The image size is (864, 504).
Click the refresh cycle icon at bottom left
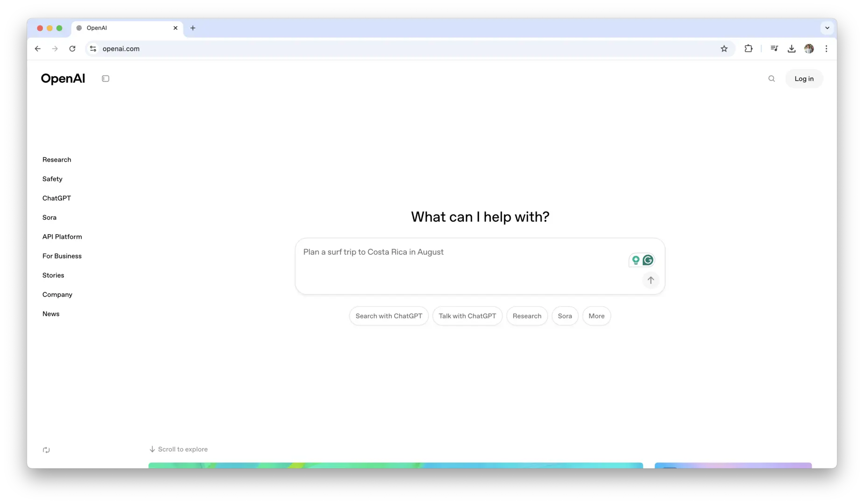[46, 450]
